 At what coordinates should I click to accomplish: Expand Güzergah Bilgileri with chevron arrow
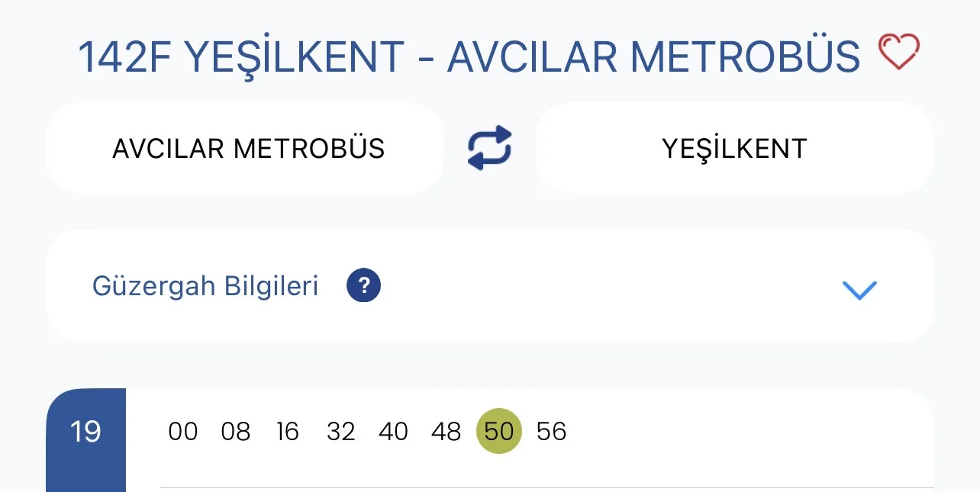click(x=859, y=289)
